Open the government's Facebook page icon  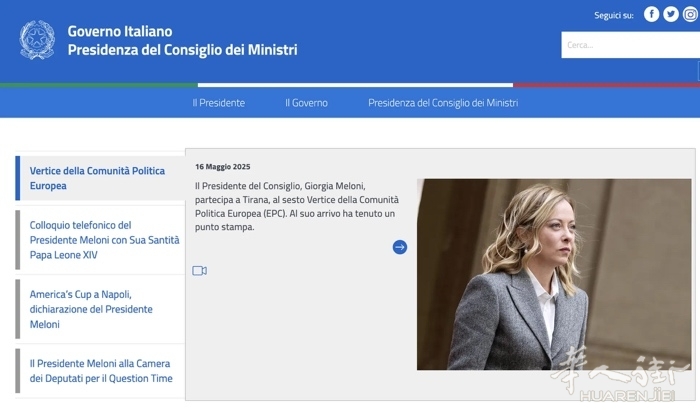tap(651, 14)
